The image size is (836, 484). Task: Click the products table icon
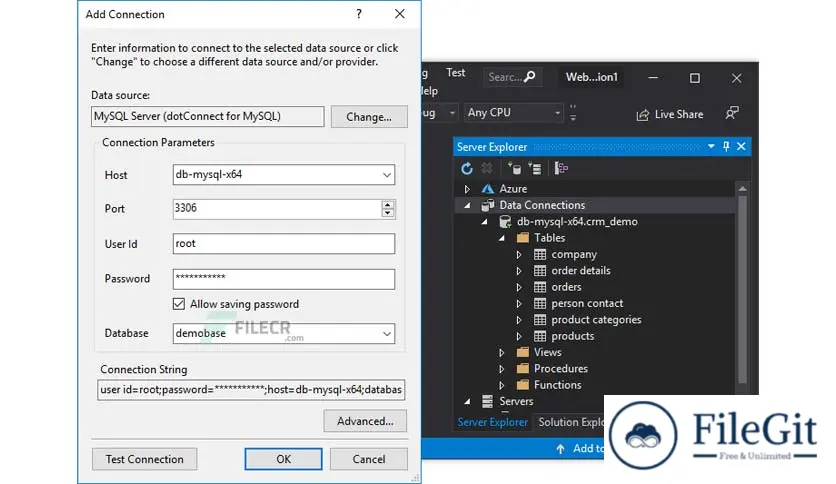540,336
